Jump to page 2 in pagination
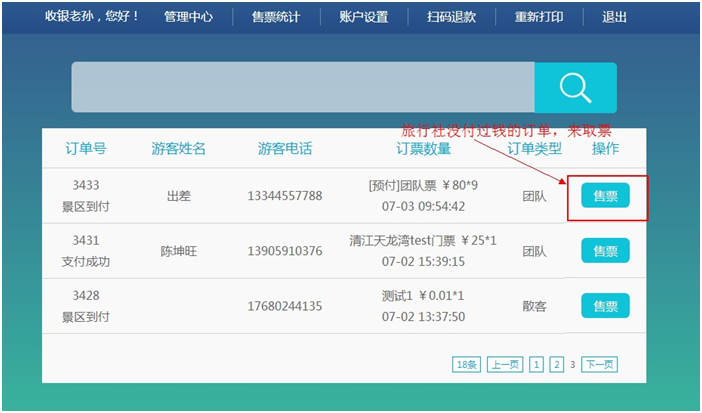The width and height of the screenshot is (702, 413). [557, 365]
